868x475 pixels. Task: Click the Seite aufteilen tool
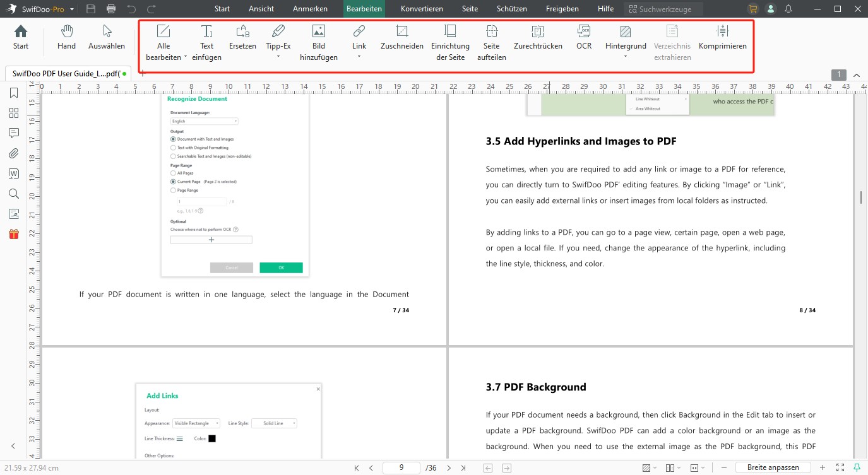[x=491, y=43]
